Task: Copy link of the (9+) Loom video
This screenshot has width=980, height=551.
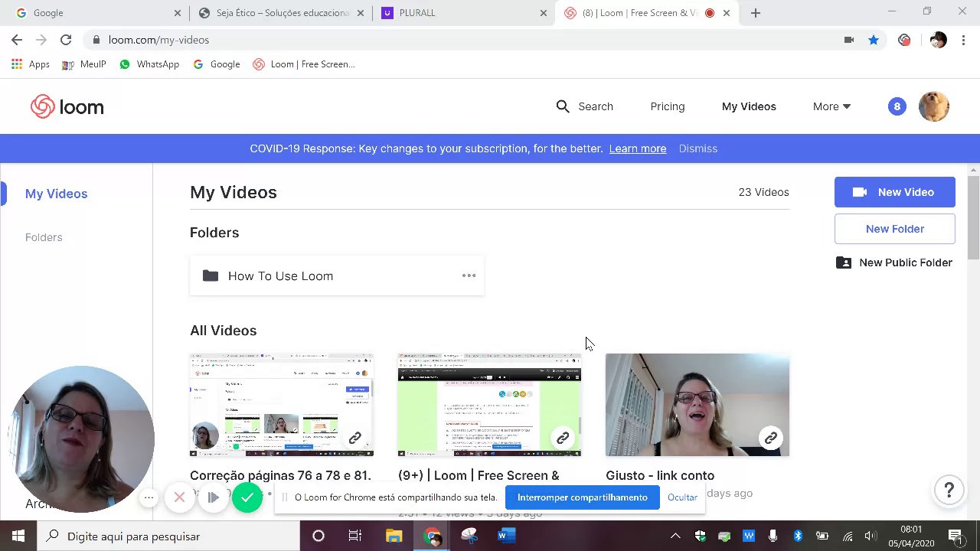Action: pyautogui.click(x=563, y=439)
